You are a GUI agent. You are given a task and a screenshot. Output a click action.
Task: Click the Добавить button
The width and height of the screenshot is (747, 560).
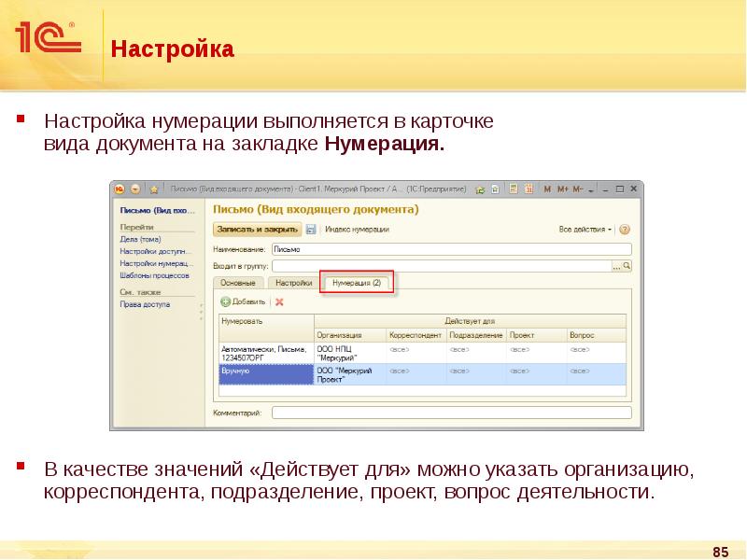pyautogui.click(x=244, y=301)
